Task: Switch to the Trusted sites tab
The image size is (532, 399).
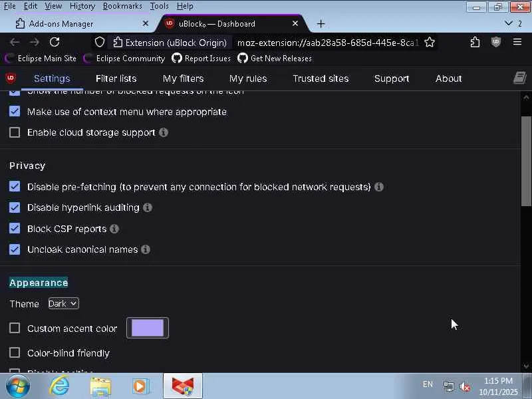Action: [x=321, y=78]
